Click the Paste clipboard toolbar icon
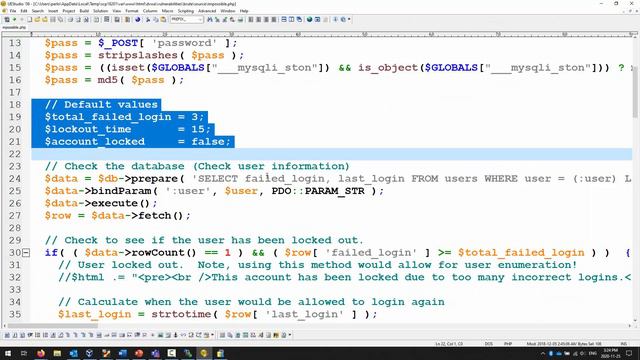Viewport: 640px width, 360px height. (163, 19)
